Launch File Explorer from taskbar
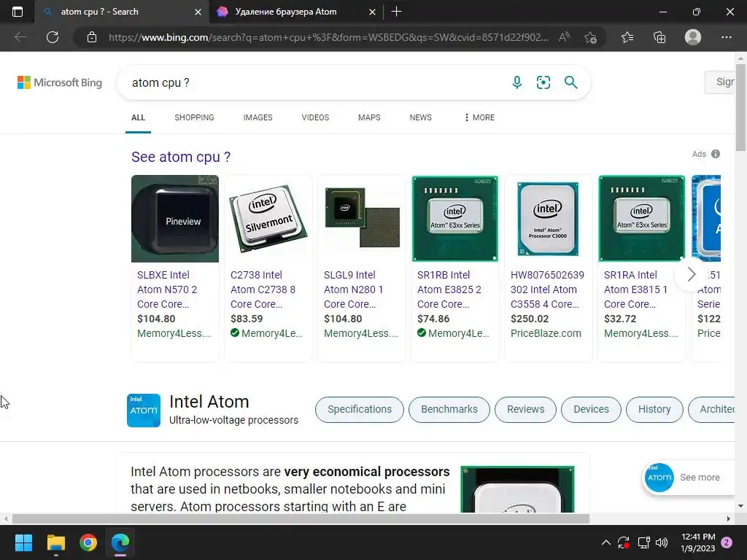 tap(55, 542)
